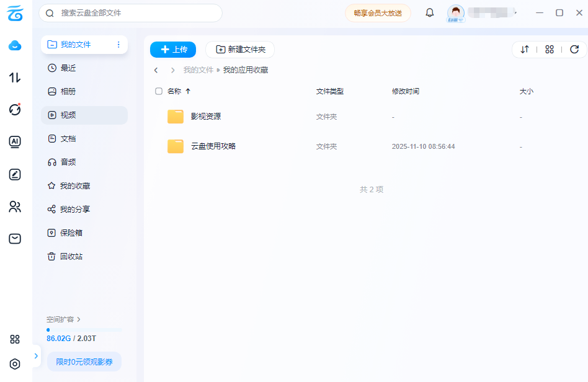Click 新建文件夹 to create folder
The width and height of the screenshot is (588, 382).
(240, 50)
